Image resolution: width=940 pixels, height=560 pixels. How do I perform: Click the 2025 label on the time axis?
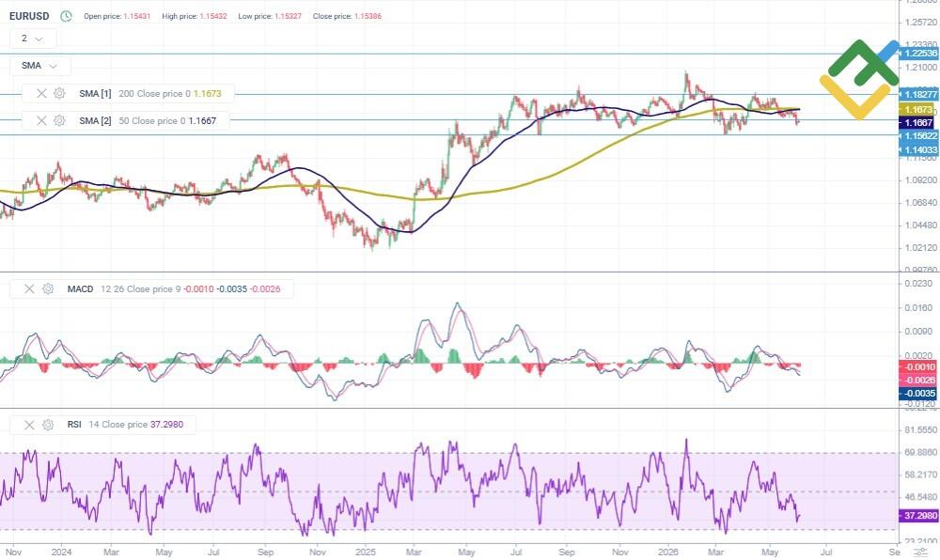click(365, 552)
